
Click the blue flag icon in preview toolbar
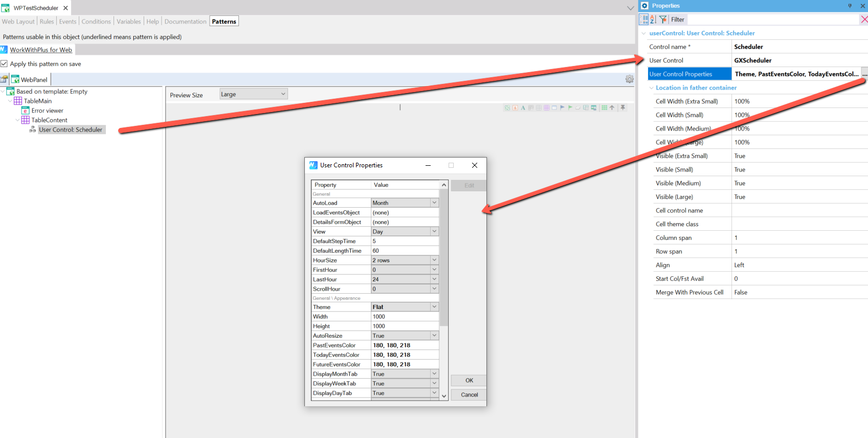[562, 107]
